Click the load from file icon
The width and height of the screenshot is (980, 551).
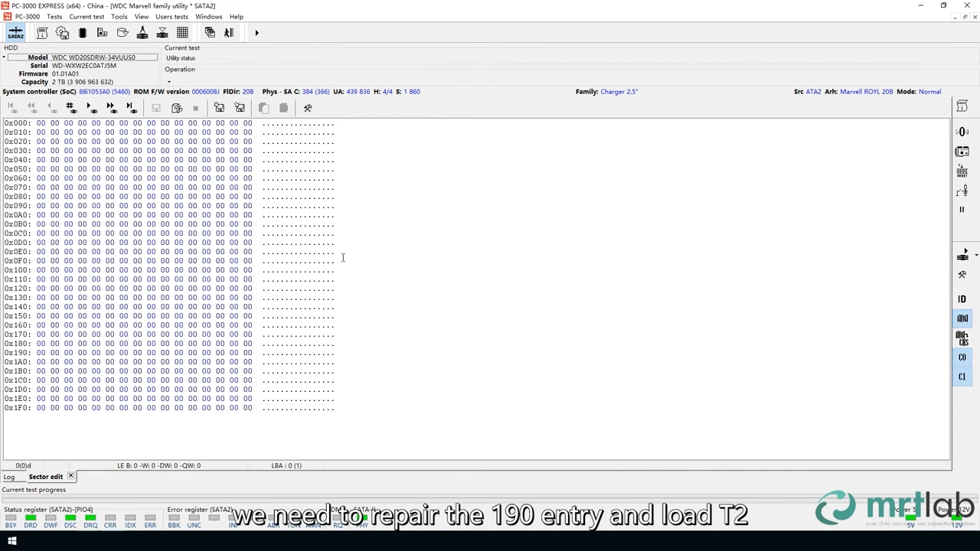tap(219, 108)
